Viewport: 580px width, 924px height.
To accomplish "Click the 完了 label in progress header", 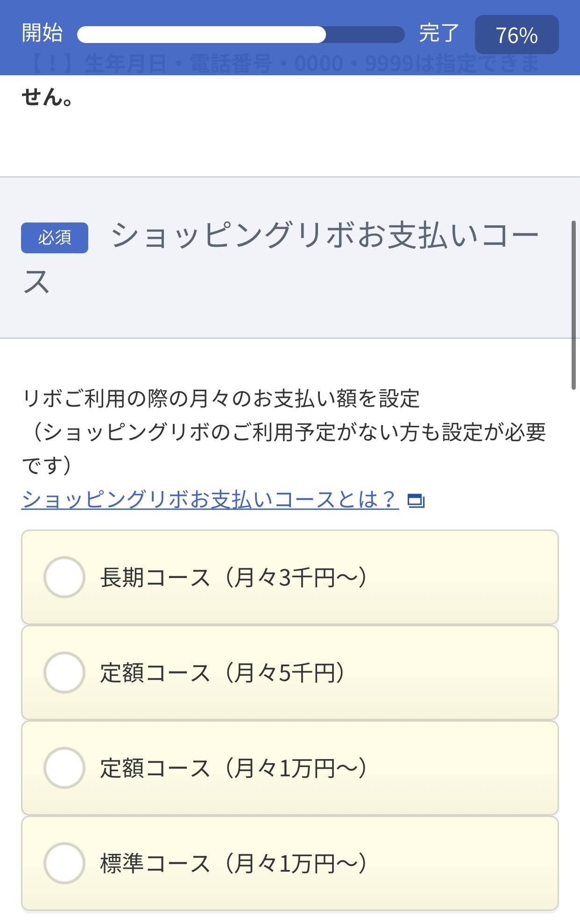I will pos(439,33).
